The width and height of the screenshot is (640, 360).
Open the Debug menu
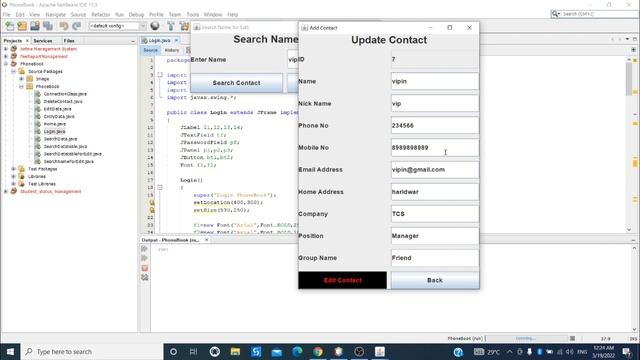(136, 14)
